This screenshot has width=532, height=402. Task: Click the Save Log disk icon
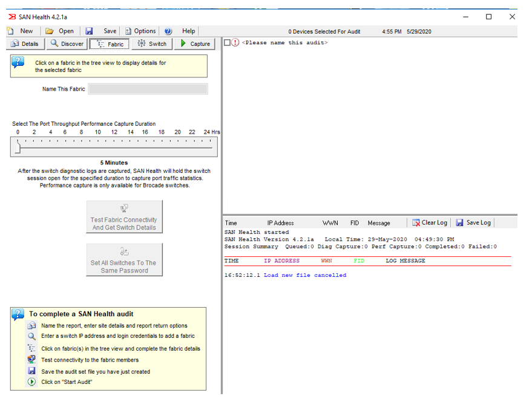pyautogui.click(x=459, y=222)
